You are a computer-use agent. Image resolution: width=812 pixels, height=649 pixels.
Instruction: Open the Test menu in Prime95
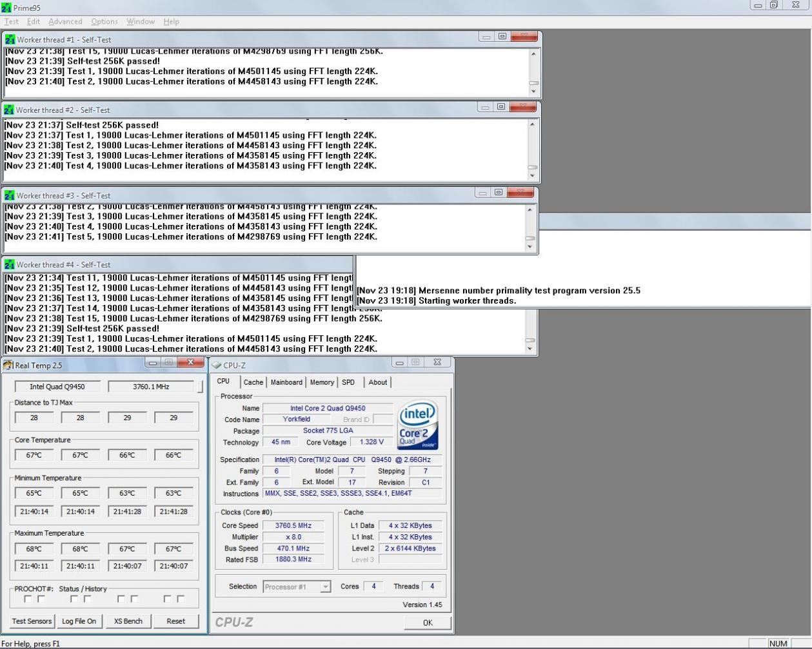pos(12,21)
